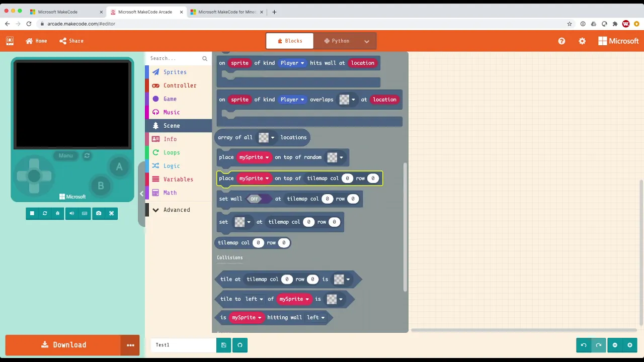Image resolution: width=644 pixels, height=362 pixels.
Task: Open the download options menu with three dots
Action: pos(130,345)
